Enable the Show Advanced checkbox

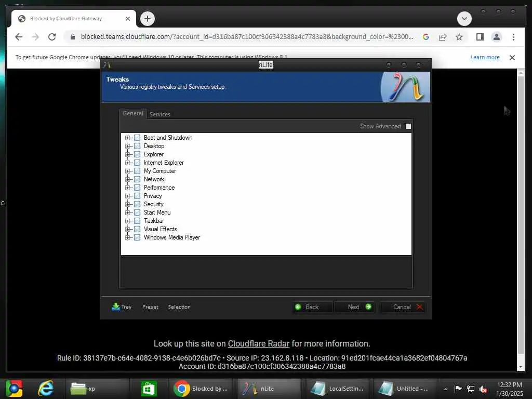[408, 126]
